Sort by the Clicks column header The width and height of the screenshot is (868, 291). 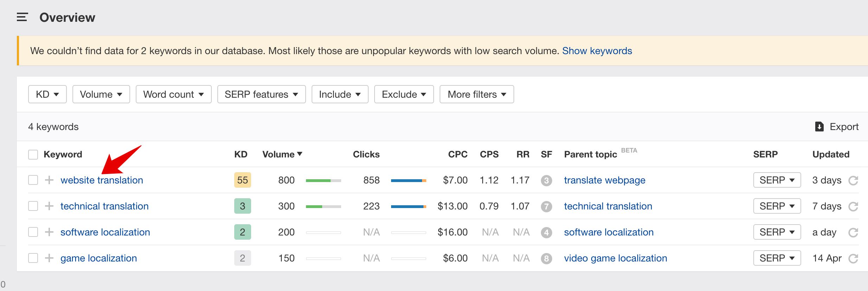366,154
